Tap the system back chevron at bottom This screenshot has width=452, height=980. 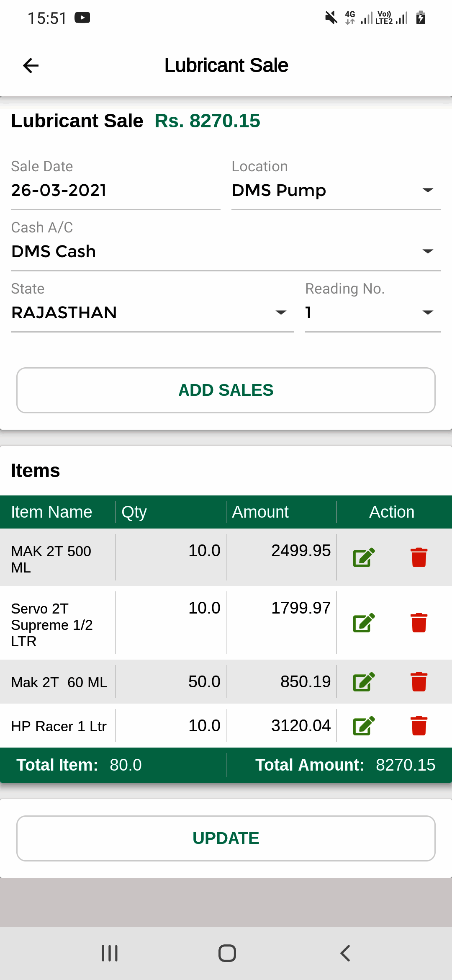point(345,953)
